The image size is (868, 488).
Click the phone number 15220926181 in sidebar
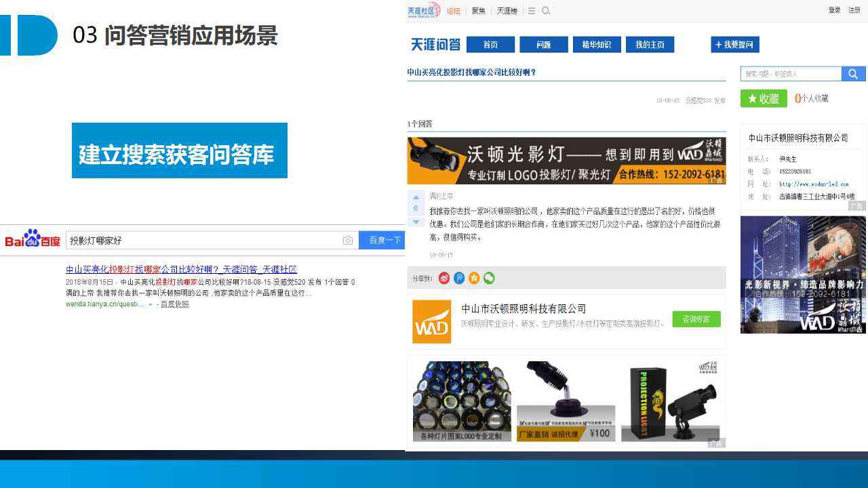click(x=795, y=171)
